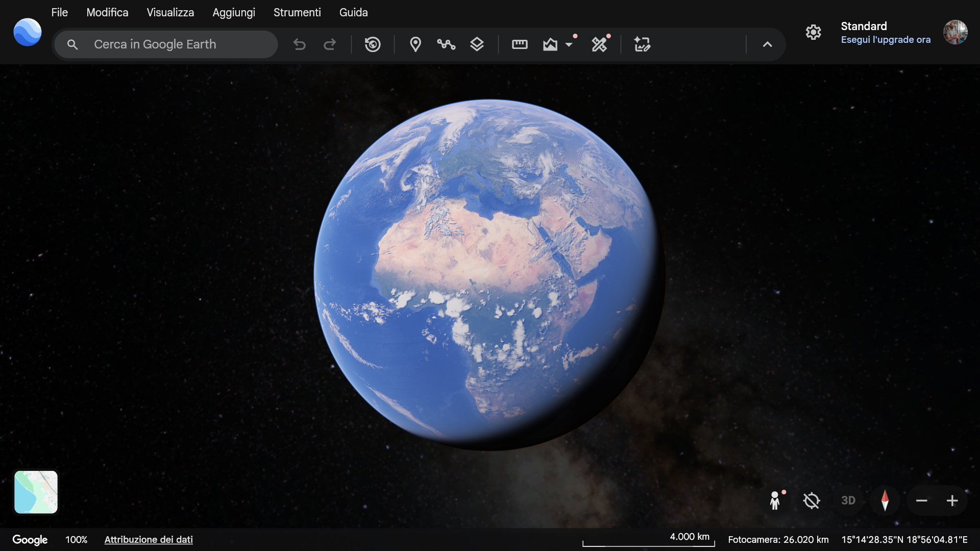Open the Strumenti menu
Image resolution: width=980 pixels, height=551 pixels.
[297, 12]
